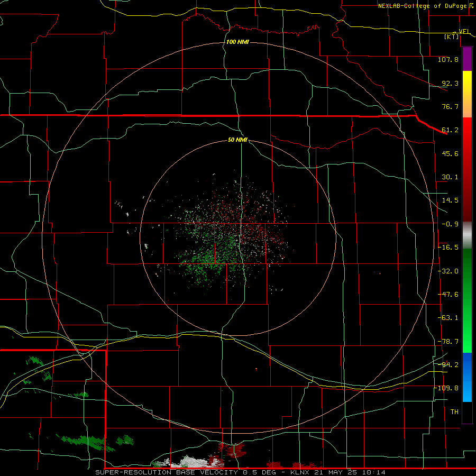This screenshot has width=476, height=476.
Task: Click the 14.5 legend value
Action: (450, 200)
